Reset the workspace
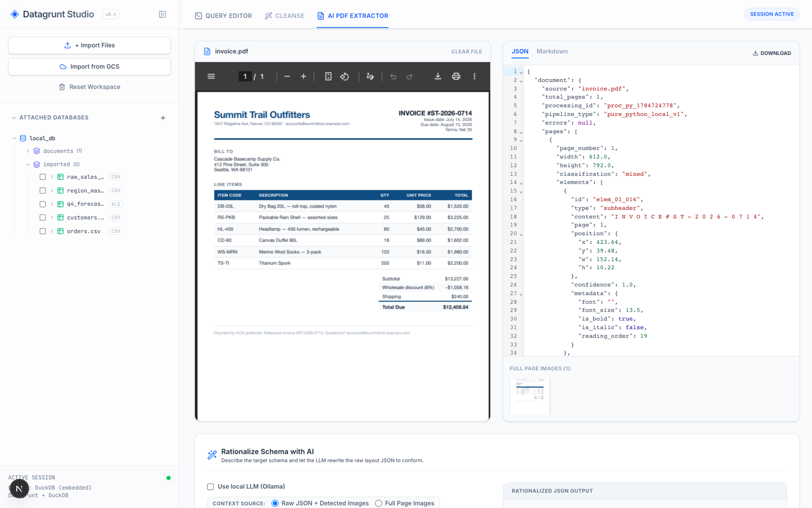The height and width of the screenshot is (508, 812). coord(89,87)
